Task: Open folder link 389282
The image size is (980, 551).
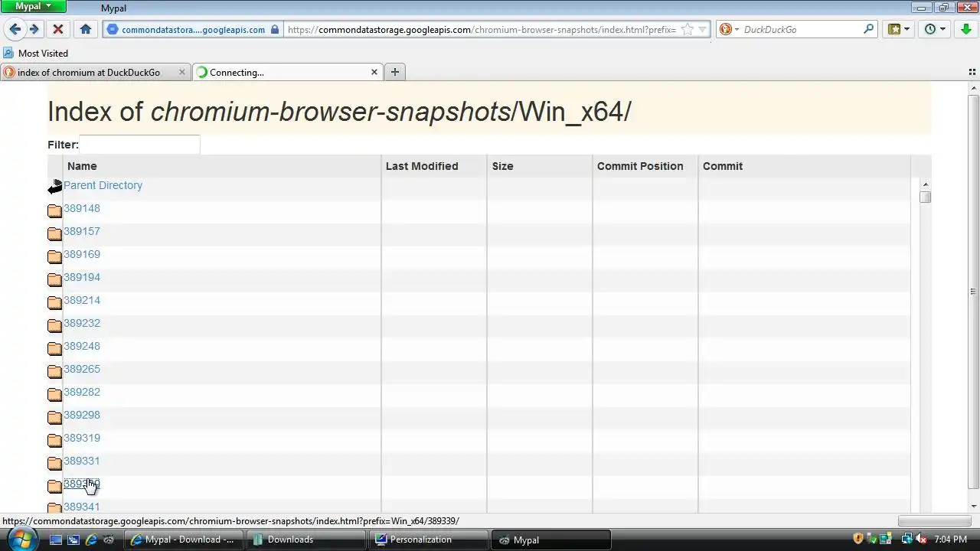Action: pyautogui.click(x=82, y=392)
